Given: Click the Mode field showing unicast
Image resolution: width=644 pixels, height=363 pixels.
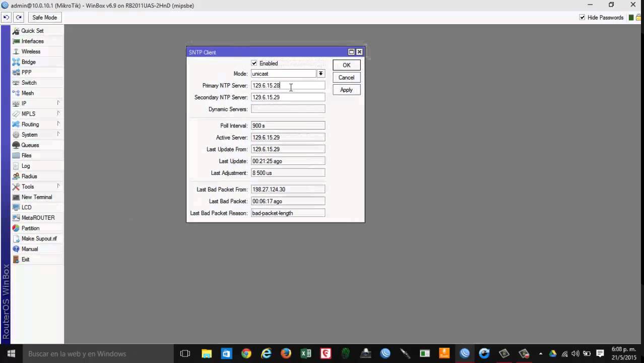Looking at the screenshot, I should click(x=283, y=74).
